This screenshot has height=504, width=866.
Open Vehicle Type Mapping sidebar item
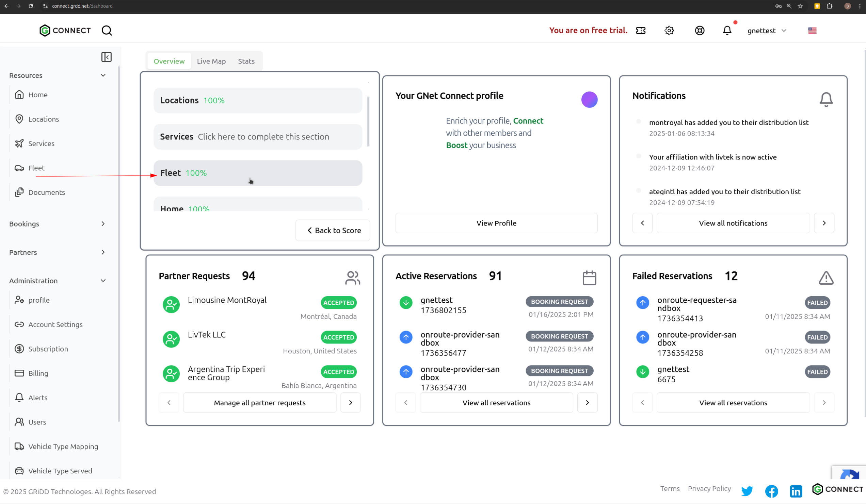[63, 446]
